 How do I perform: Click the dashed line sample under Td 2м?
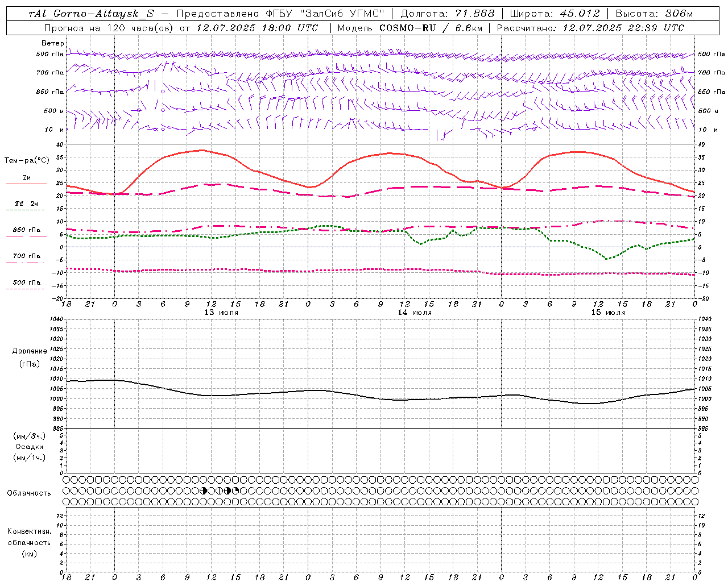[x=26, y=210]
